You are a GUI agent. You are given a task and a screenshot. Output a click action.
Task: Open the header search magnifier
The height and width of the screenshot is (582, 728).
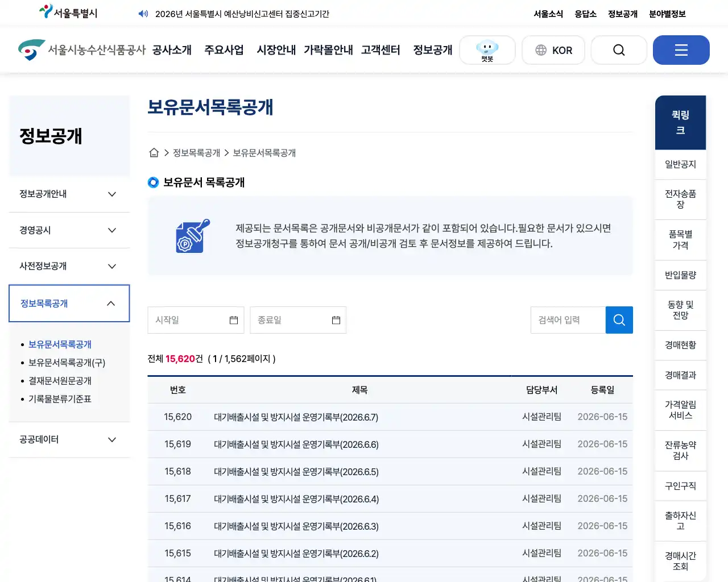coord(619,50)
